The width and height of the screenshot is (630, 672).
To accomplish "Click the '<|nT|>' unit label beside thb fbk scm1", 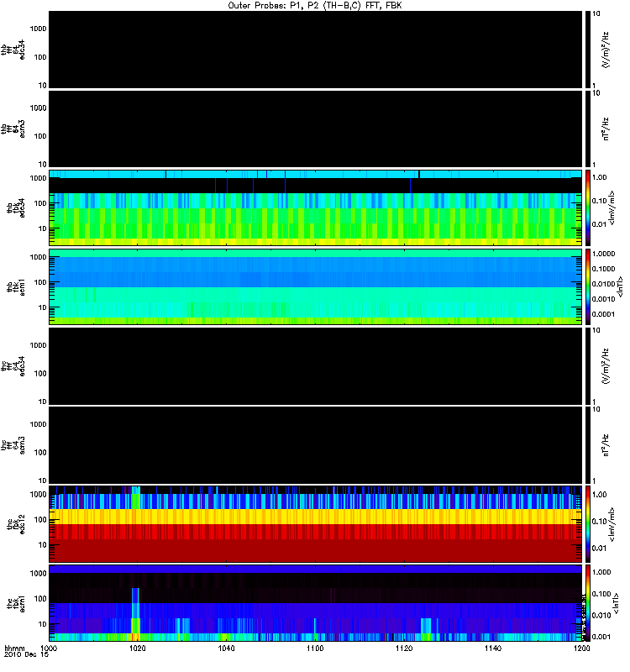I will click(619, 286).
